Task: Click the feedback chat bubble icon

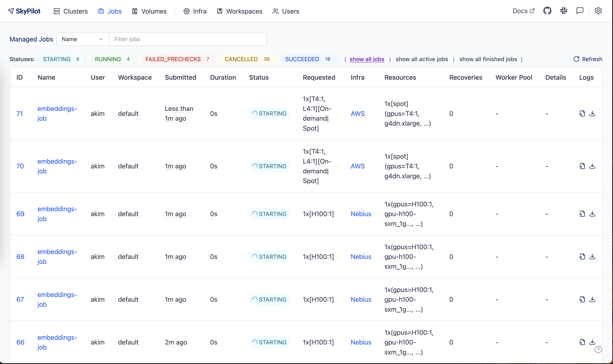Action: click(580, 11)
